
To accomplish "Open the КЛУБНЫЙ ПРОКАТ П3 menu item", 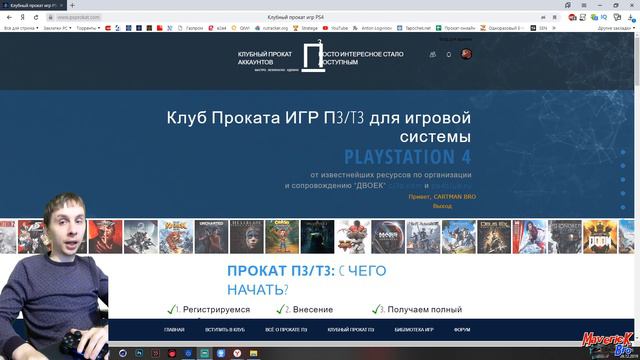I will click(x=351, y=330).
